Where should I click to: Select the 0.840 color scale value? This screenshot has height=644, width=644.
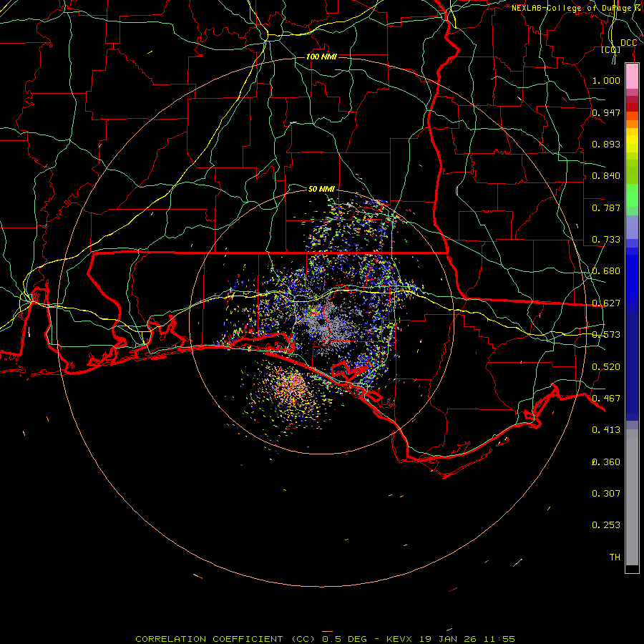(606, 176)
